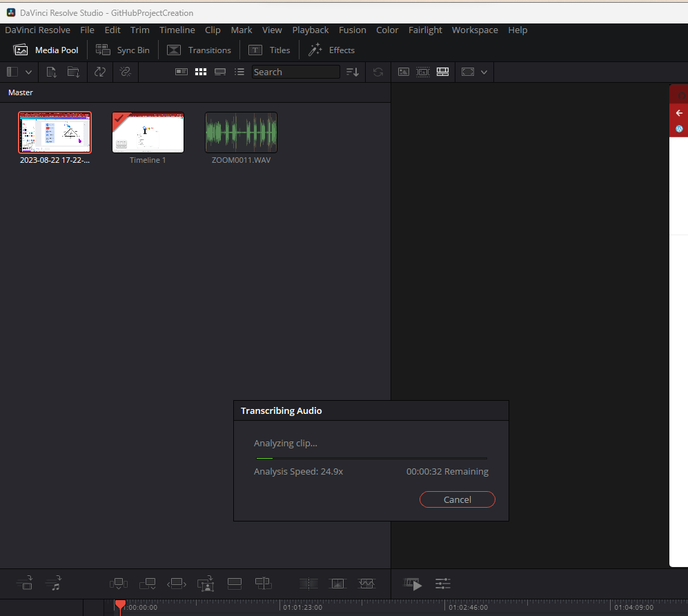The width and height of the screenshot is (688, 616).
Task: Click the Smooth Cut icon
Action: 366,584
